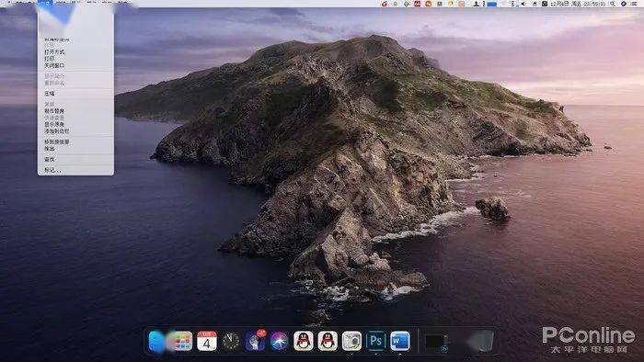Screen dimensions: 644x362
Task: Open Launchpad from the Dock
Action: coord(182,341)
